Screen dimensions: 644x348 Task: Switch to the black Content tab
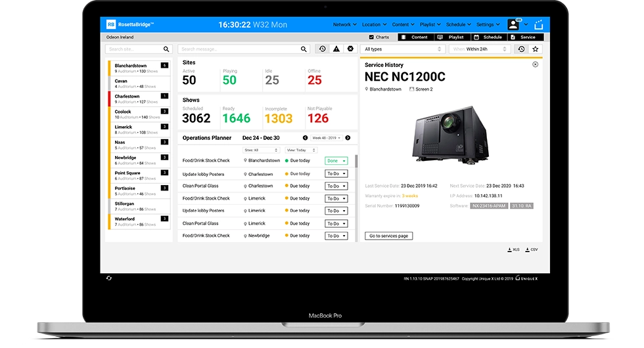pos(415,37)
